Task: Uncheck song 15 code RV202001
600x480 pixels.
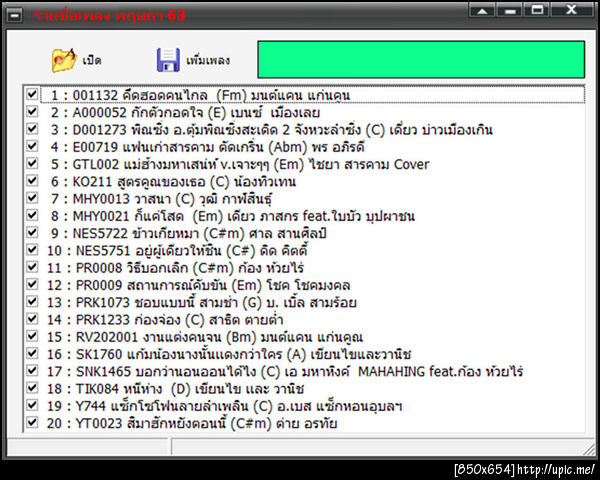Action: click(32, 336)
